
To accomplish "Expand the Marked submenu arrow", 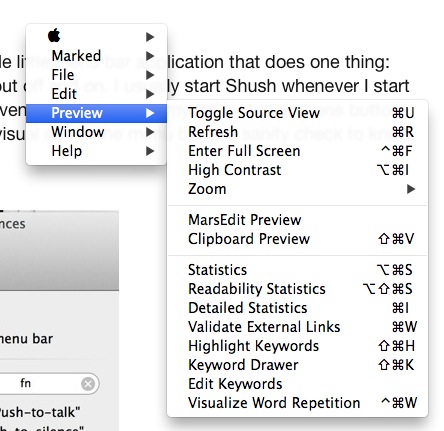I will tap(150, 56).
